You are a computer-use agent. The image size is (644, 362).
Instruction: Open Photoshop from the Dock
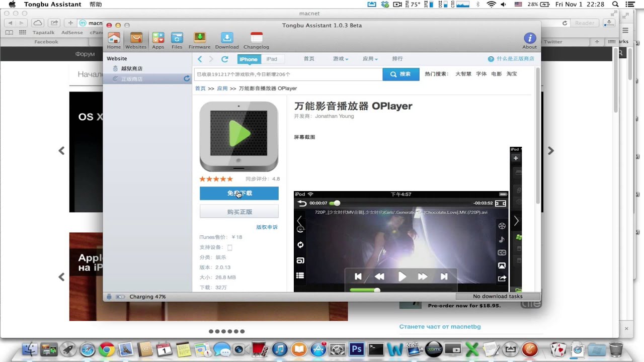357,348
